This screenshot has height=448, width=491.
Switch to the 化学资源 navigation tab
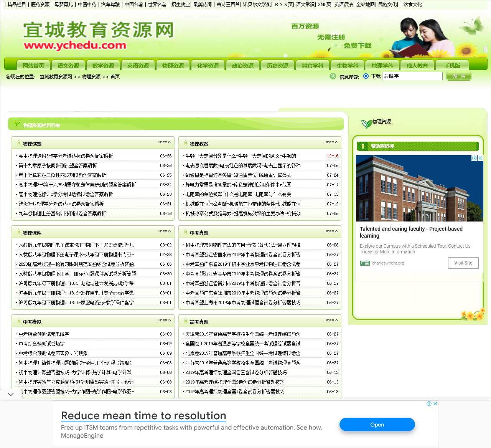tap(208, 65)
